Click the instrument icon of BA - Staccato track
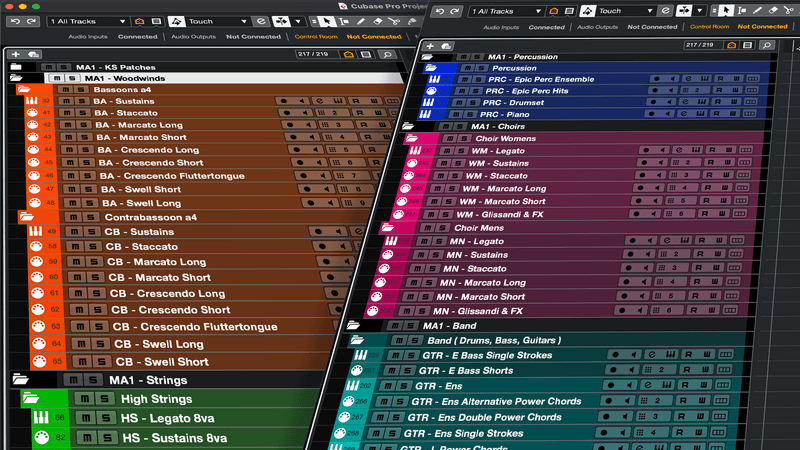The width and height of the screenshot is (800, 450). [x=32, y=113]
